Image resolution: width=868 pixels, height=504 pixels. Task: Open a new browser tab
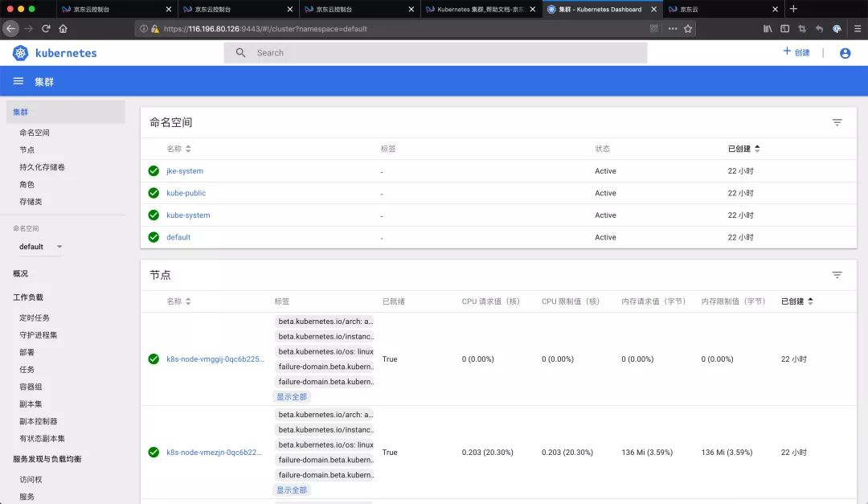tap(793, 9)
